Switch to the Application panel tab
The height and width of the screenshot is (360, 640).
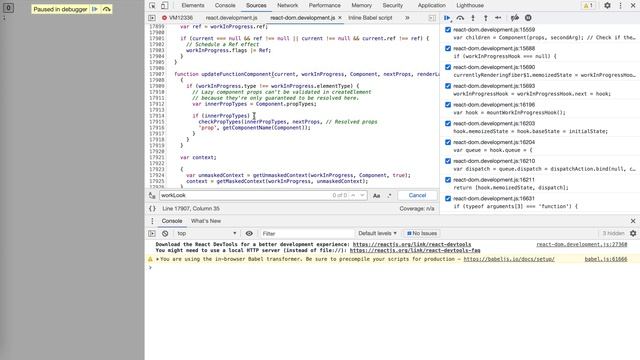[431, 6]
